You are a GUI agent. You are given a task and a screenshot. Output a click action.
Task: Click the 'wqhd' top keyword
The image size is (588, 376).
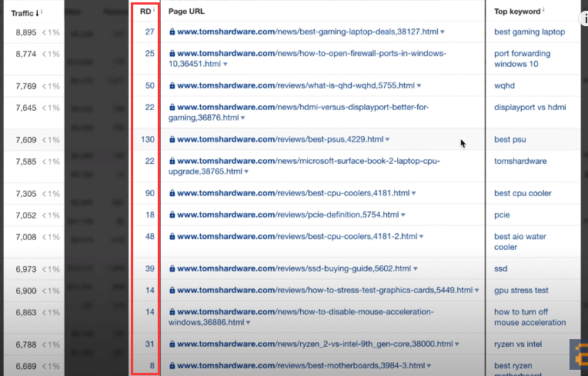click(504, 86)
